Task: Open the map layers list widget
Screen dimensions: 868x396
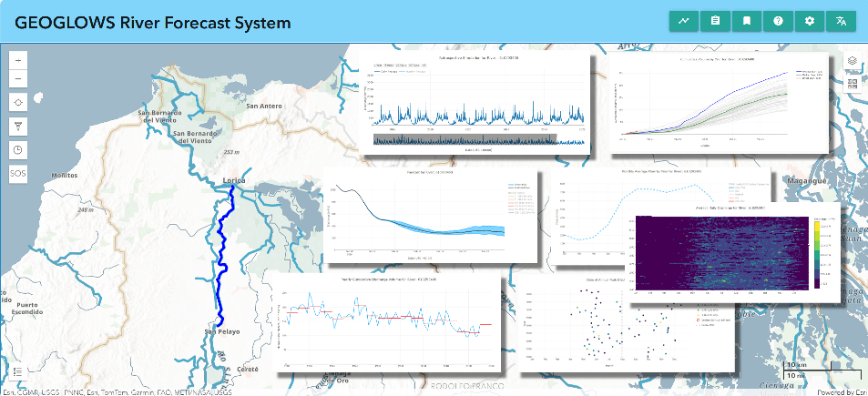Action: pyautogui.click(x=853, y=61)
